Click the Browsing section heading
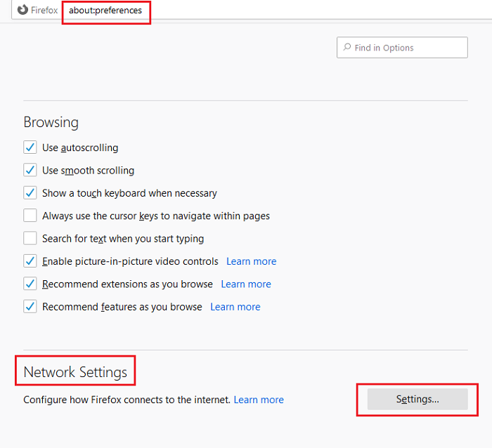492x448 pixels. click(51, 122)
